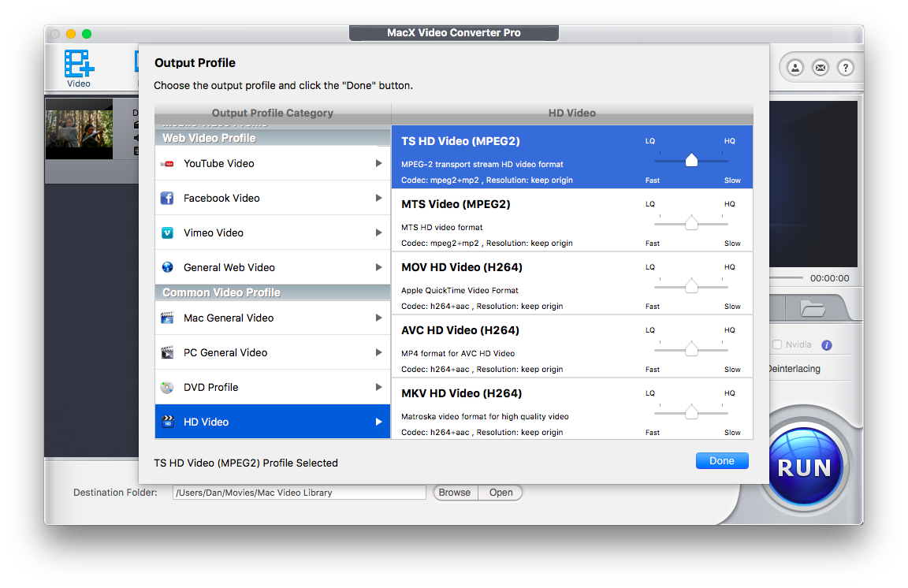Click the Web Video Profile header
908x588 pixels.
[273, 138]
